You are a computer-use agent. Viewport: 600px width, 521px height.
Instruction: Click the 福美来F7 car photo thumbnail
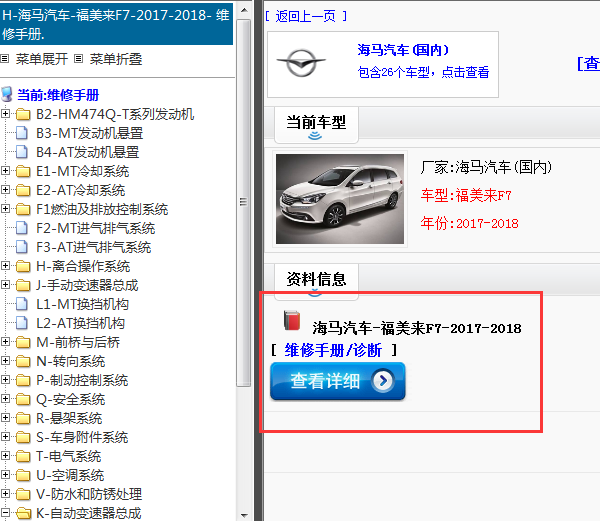pyautogui.click(x=340, y=199)
